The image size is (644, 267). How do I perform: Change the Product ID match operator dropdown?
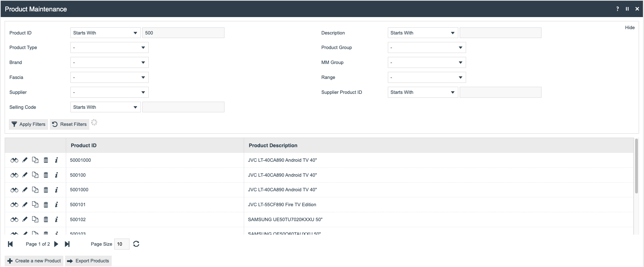point(105,33)
